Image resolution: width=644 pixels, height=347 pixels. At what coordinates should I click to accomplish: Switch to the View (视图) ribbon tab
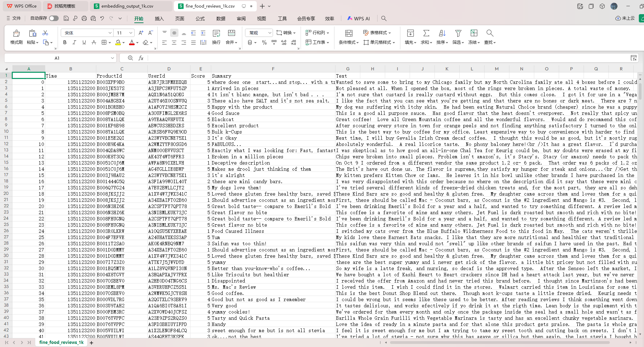[262, 19]
